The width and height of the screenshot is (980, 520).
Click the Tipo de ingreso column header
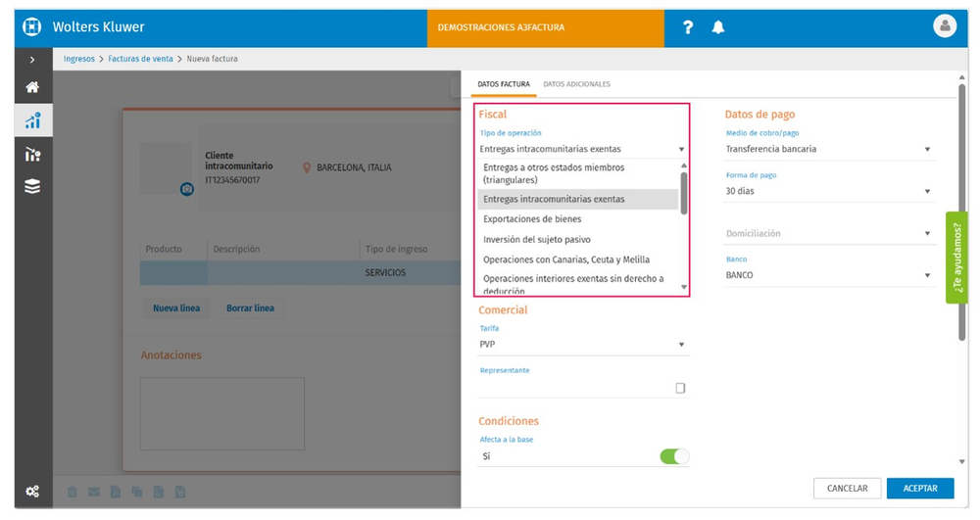(x=396, y=249)
